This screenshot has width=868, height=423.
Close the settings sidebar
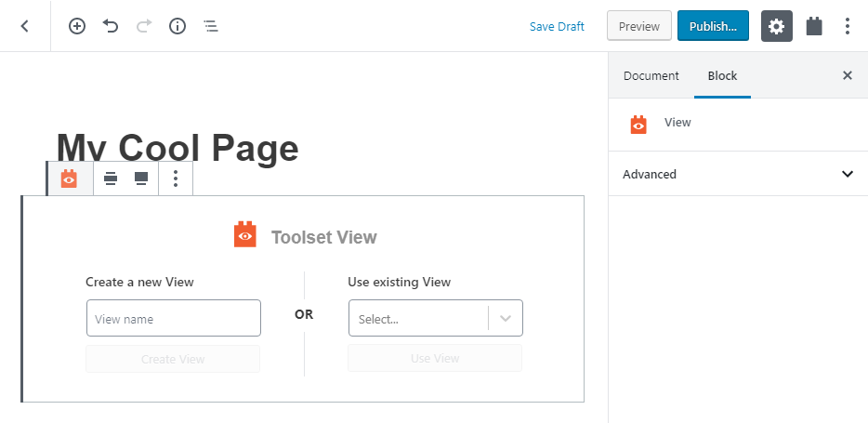coord(848,75)
